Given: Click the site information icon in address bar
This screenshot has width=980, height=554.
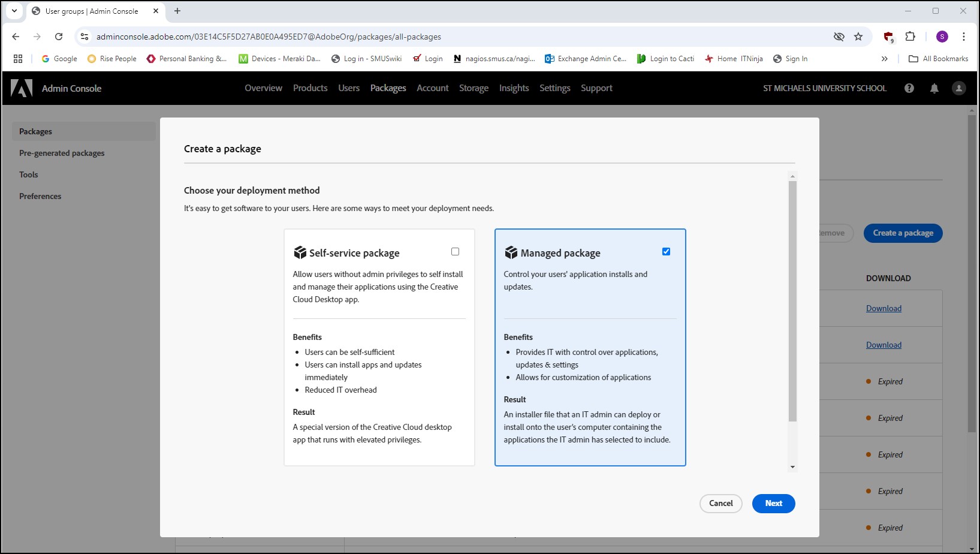Looking at the screenshot, I should click(85, 37).
